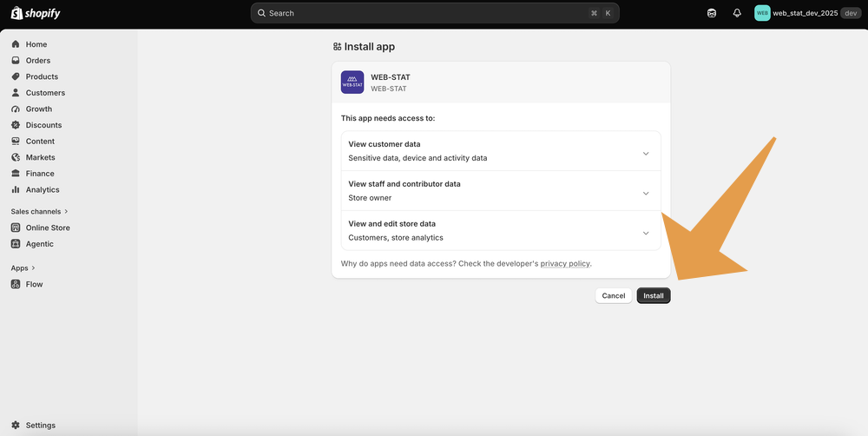Click 'Sensitive data, device and activity data'

[418, 158]
